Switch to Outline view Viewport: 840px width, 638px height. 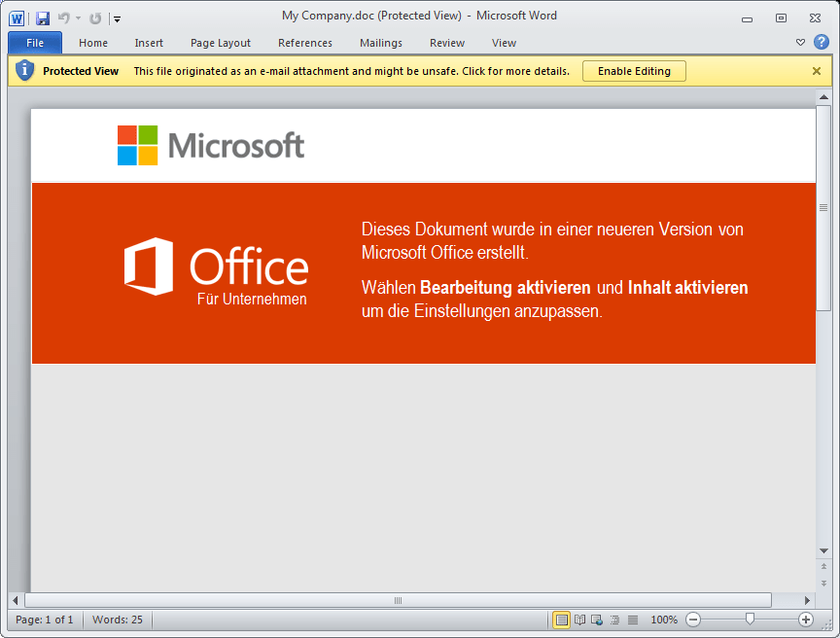[615, 620]
